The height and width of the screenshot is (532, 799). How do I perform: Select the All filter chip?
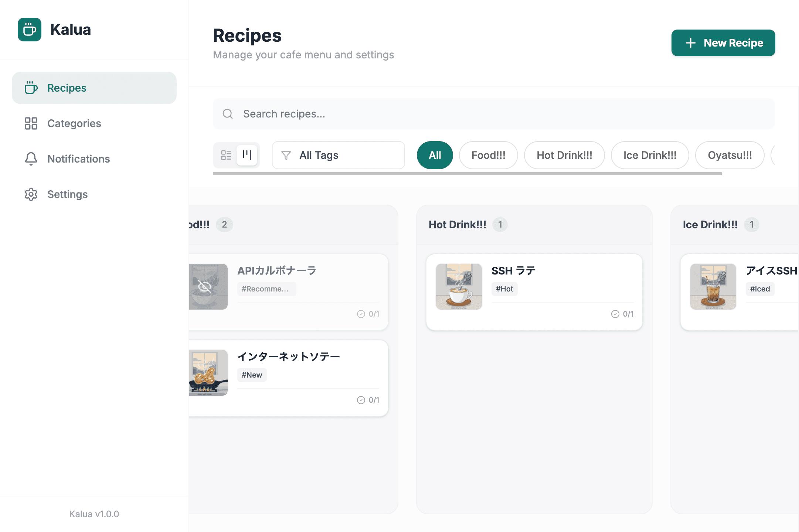tap(435, 155)
